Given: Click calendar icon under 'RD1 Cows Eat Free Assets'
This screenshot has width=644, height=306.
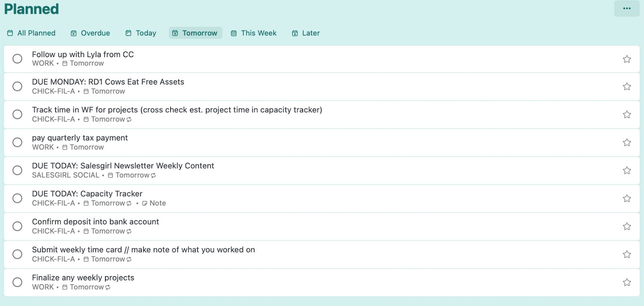Looking at the screenshot, I should coord(86,92).
